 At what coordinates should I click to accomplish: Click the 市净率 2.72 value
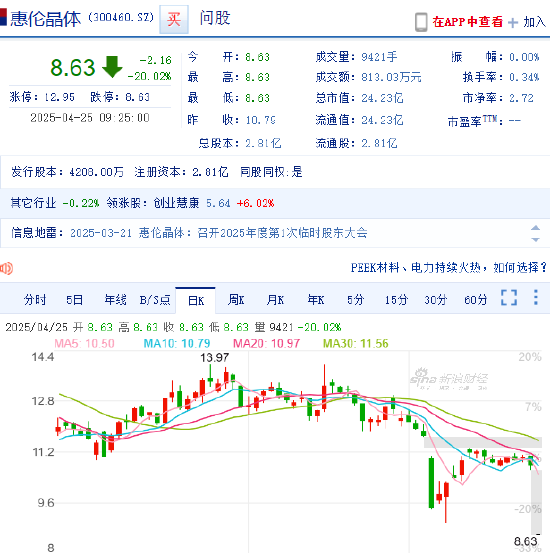(x=521, y=98)
